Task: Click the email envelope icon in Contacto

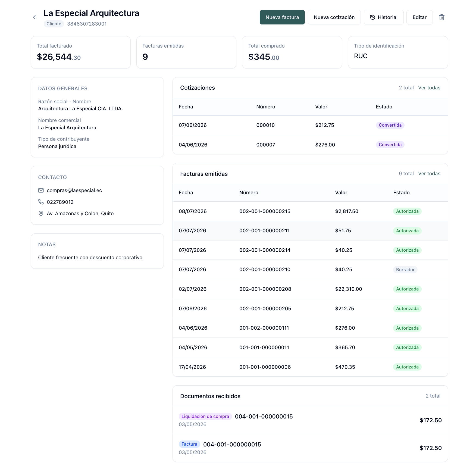Action: point(41,190)
